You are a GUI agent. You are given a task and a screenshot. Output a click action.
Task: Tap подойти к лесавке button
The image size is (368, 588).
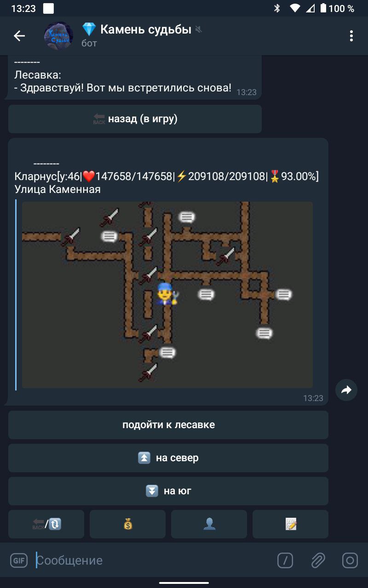tap(168, 425)
